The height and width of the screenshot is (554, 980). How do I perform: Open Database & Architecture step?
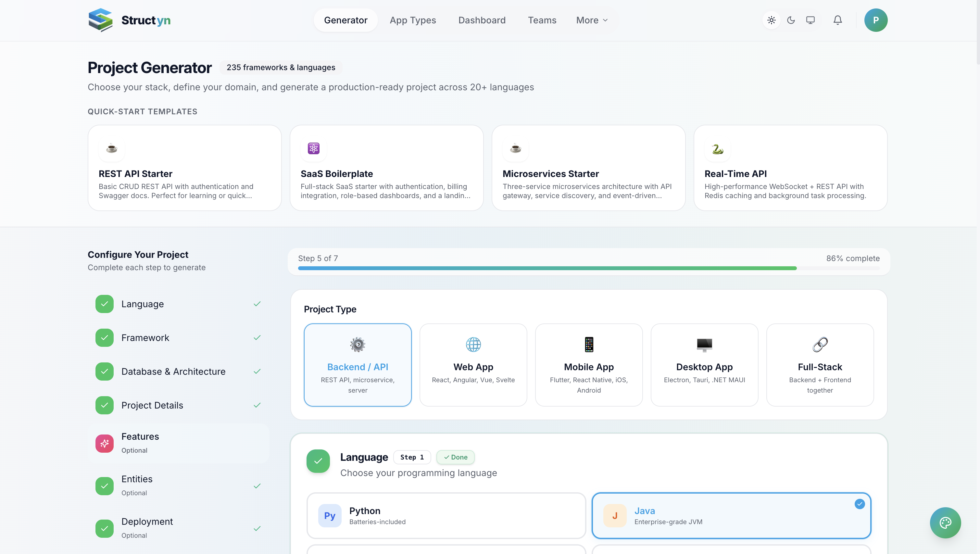(178, 372)
